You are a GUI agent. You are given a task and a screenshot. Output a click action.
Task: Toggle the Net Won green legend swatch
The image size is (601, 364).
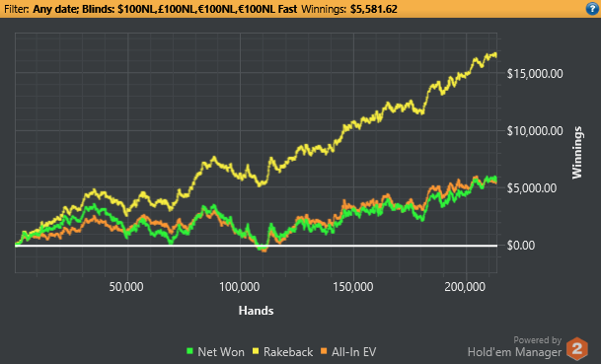tap(189, 350)
